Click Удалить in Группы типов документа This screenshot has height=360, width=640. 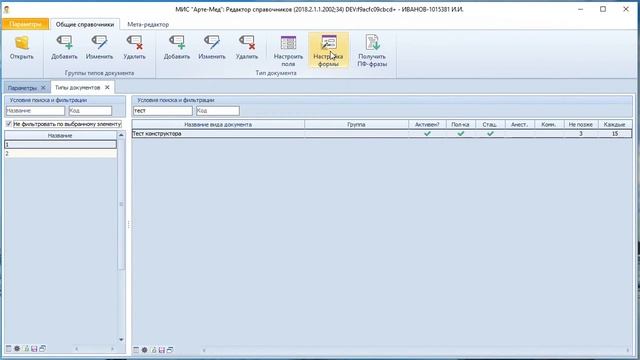pyautogui.click(x=134, y=47)
